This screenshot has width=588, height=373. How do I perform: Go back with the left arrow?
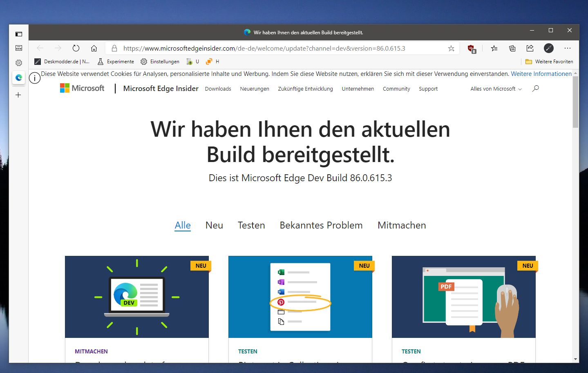pyautogui.click(x=40, y=48)
